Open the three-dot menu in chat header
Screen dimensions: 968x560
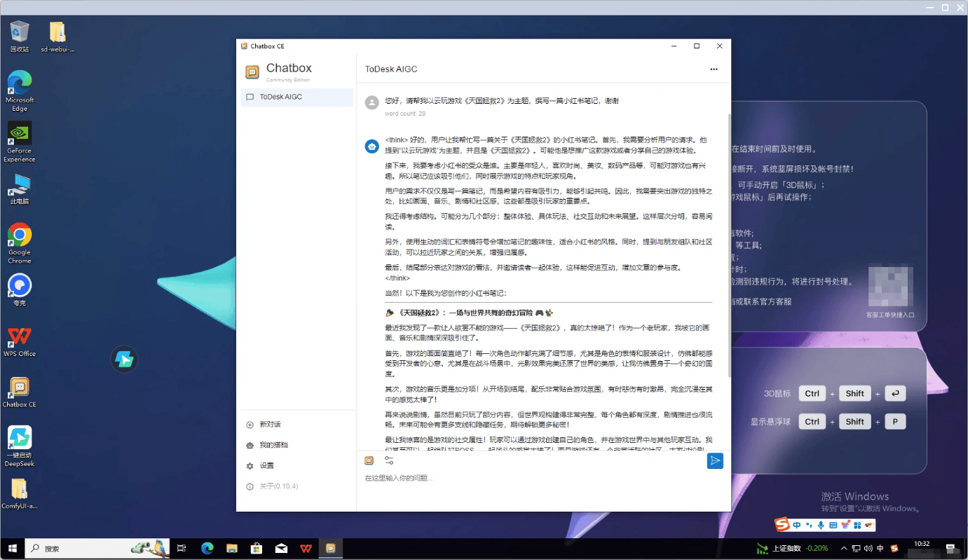click(x=714, y=69)
